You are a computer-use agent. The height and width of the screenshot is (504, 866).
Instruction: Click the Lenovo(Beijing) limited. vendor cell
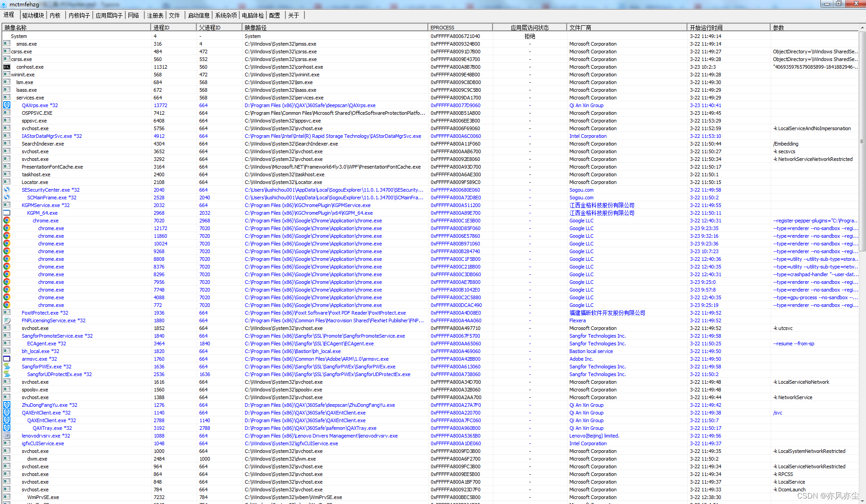pyautogui.click(x=594, y=436)
